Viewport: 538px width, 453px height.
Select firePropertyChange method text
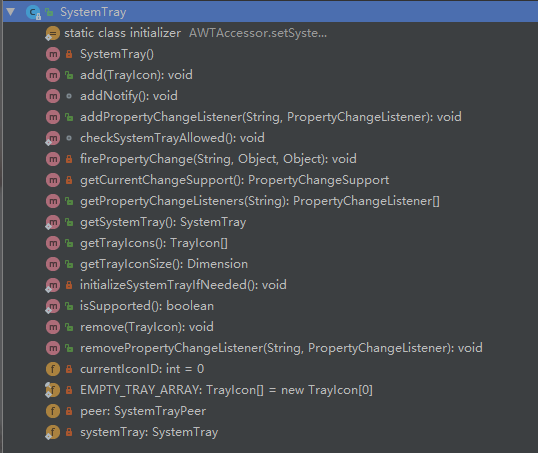(x=218, y=159)
